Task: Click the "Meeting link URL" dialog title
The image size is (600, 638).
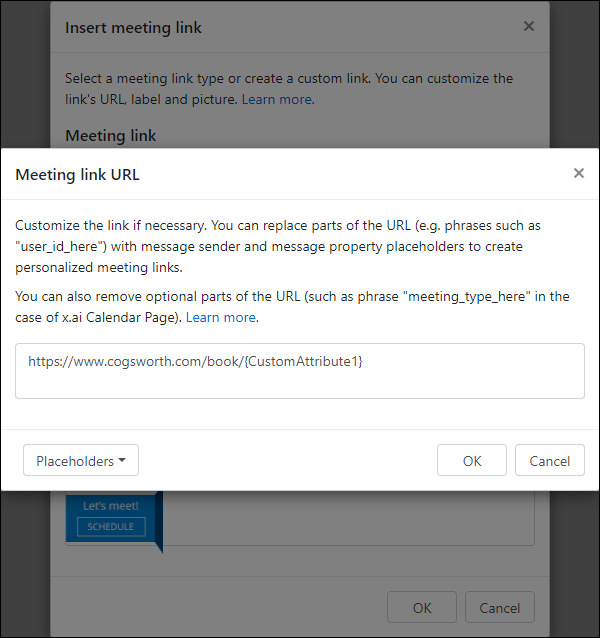Action: 77,175
